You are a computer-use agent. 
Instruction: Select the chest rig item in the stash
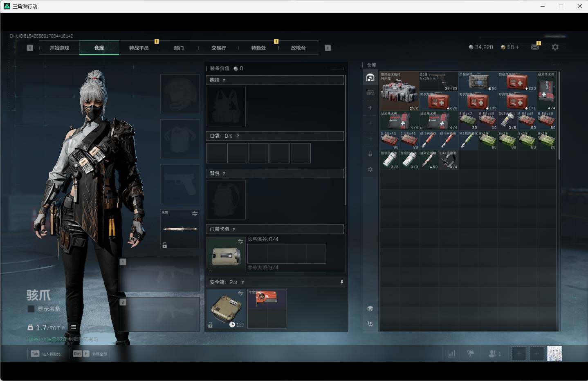tap(399, 91)
